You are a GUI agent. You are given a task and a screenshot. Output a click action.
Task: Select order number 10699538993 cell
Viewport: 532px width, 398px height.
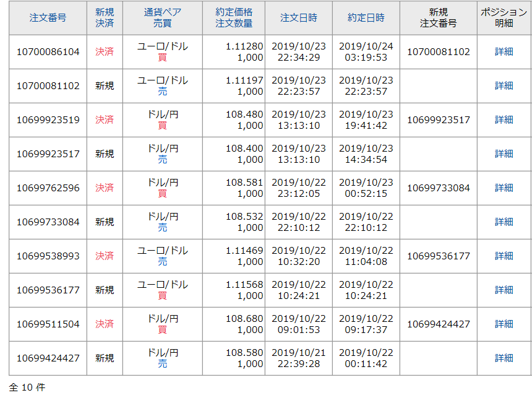coord(48,256)
